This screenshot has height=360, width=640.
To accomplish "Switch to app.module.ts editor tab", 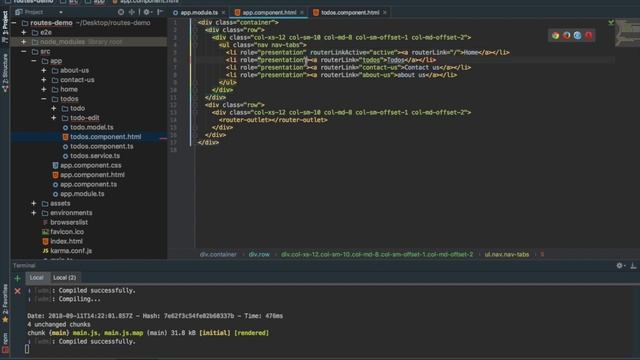I will point(199,13).
